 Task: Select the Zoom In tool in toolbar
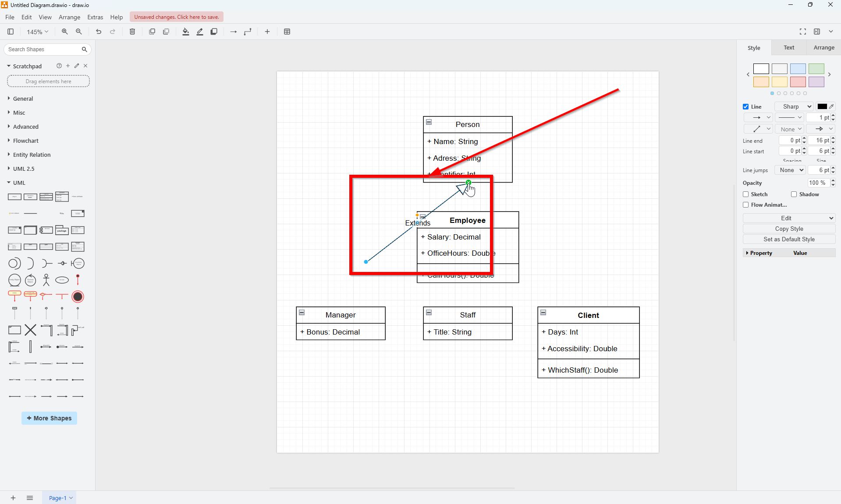(x=64, y=32)
